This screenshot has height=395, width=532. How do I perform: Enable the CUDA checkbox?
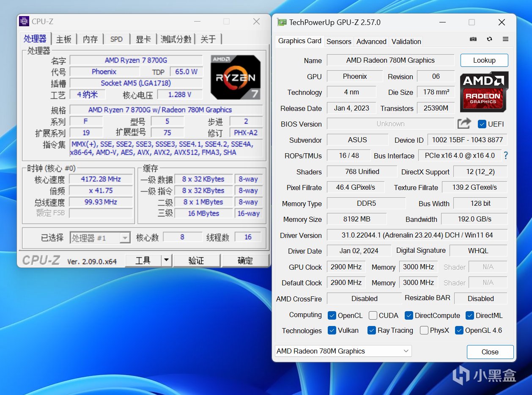(x=373, y=315)
